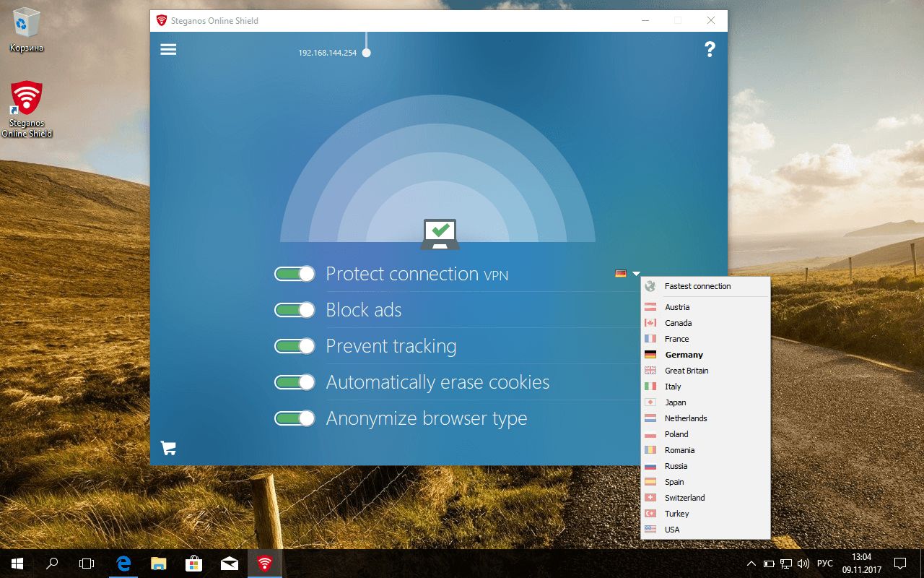Viewport: 924px width, 578px height.
Task: Open Steganos Online Shield desktop shortcut
Action: [x=27, y=108]
